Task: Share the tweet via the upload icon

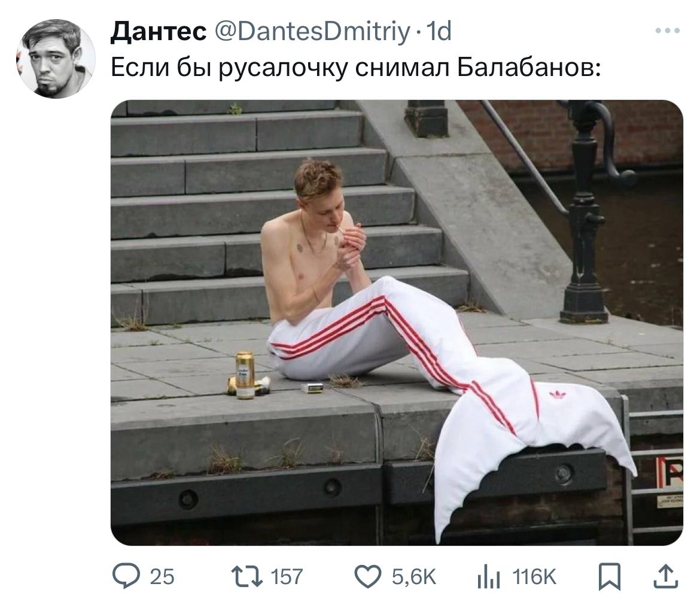Action: [666, 576]
